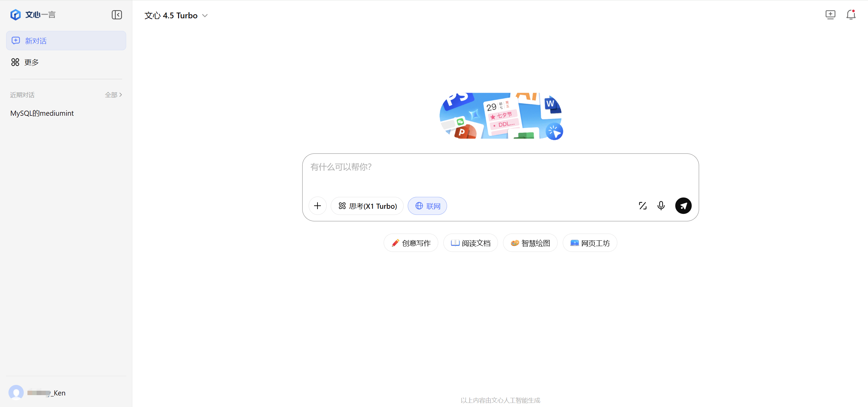The height and width of the screenshot is (407, 868).
Task: Open the notifications bell
Action: click(x=851, y=15)
